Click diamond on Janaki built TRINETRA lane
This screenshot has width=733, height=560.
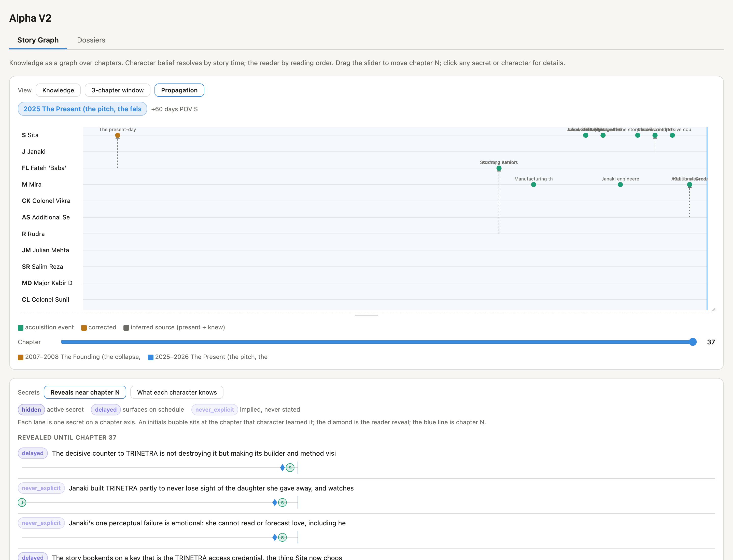tap(275, 503)
